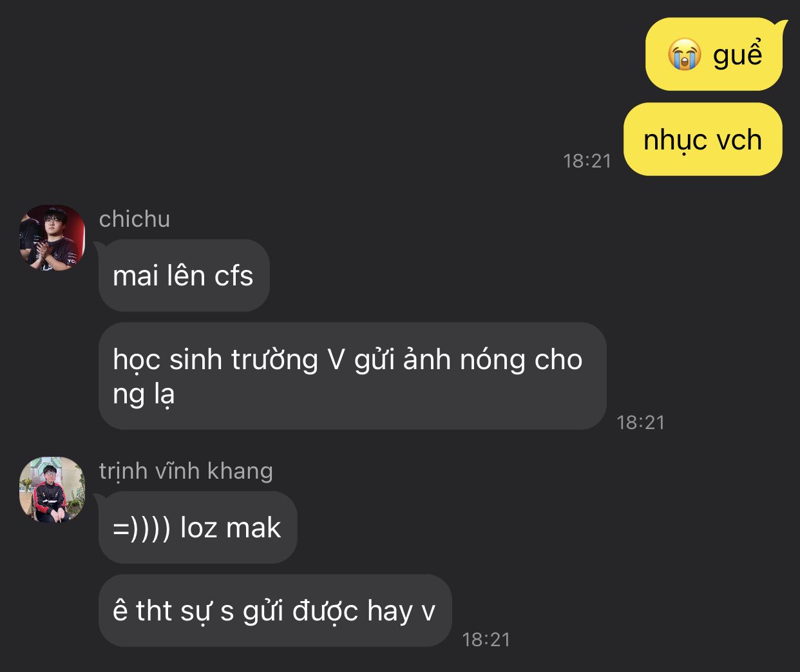Tap the crying emoji in the yellow message

(683, 53)
